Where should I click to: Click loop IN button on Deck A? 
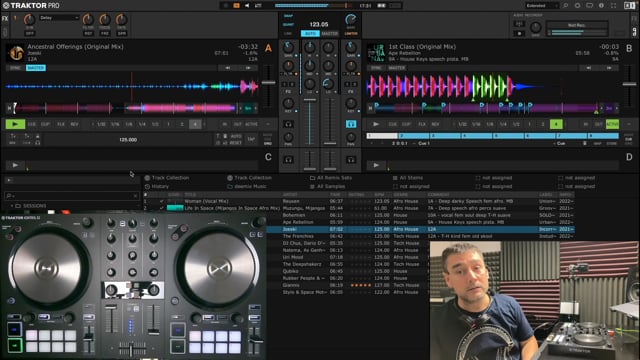pyautogui.click(x=224, y=124)
